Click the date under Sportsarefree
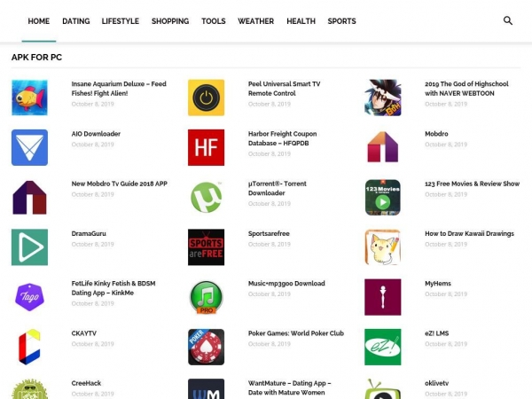Image resolution: width=532 pixels, height=399 pixels. coord(270,244)
